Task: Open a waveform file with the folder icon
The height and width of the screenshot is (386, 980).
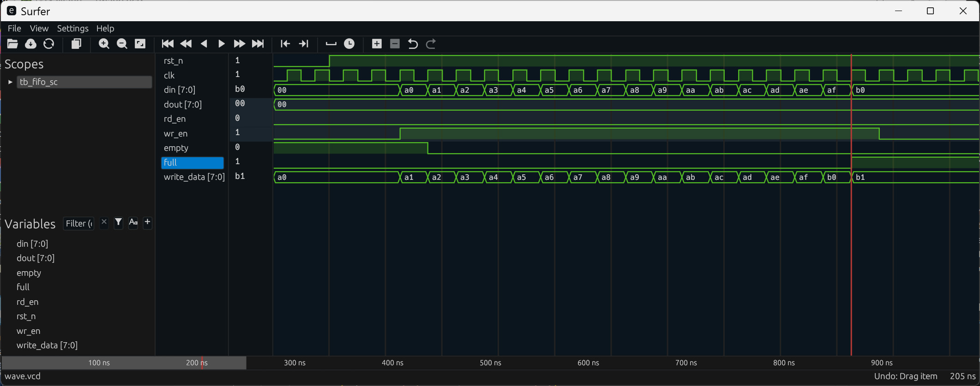Action: [x=12, y=44]
